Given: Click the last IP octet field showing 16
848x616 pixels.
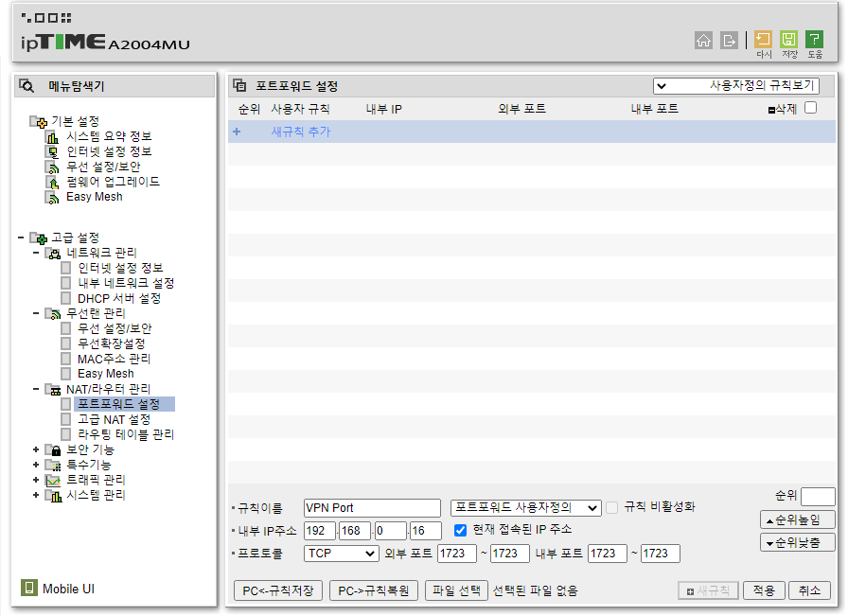Looking at the screenshot, I should tap(426, 531).
